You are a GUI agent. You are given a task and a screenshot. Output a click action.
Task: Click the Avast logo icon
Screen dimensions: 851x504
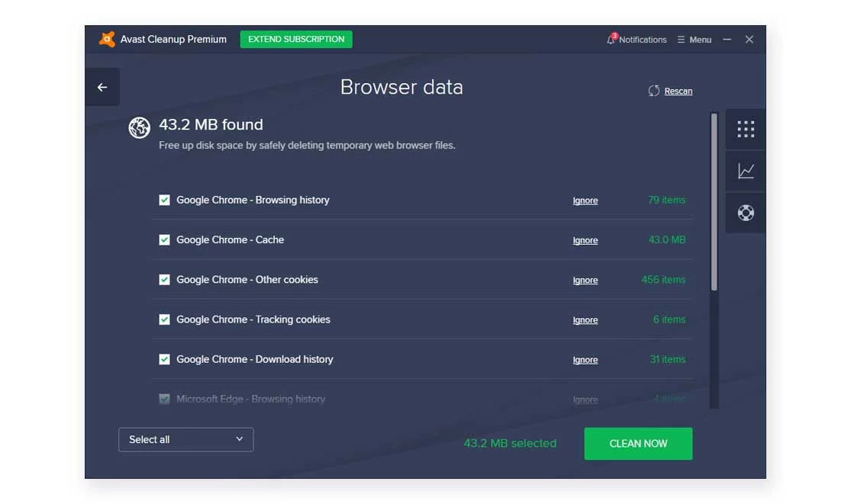[x=107, y=39]
